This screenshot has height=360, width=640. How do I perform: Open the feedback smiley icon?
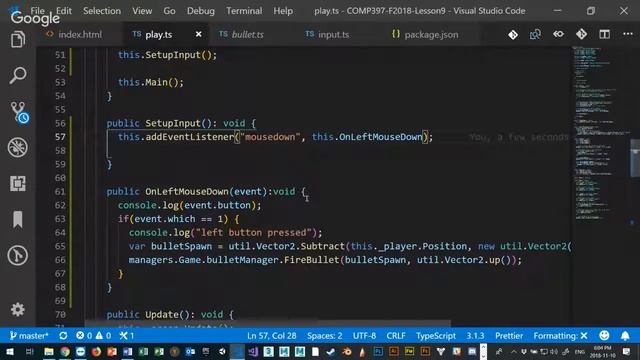coord(604,336)
